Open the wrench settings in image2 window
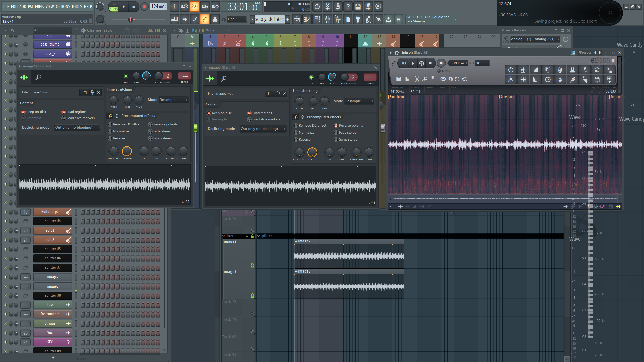This screenshot has height=362, width=644. tap(38, 77)
